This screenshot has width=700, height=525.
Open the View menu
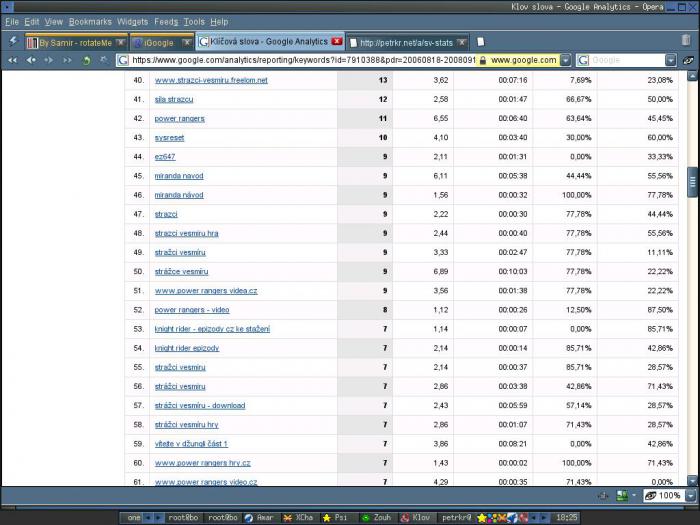click(54, 21)
